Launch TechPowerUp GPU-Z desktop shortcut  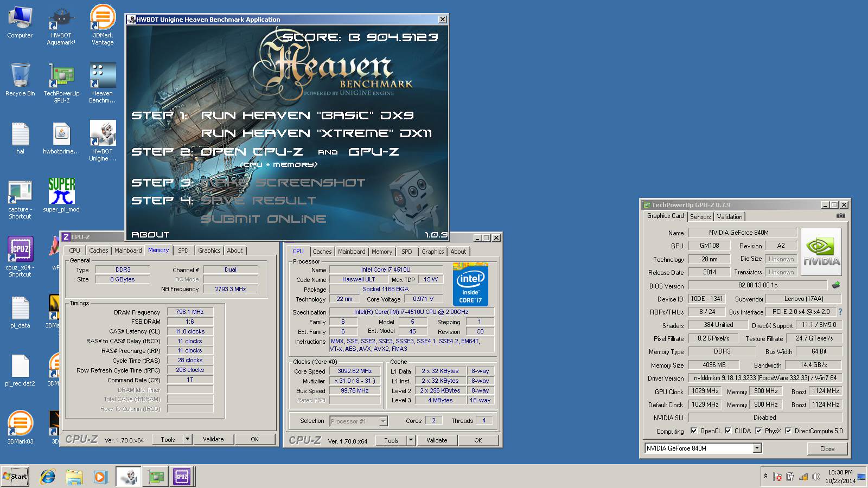pos(61,83)
